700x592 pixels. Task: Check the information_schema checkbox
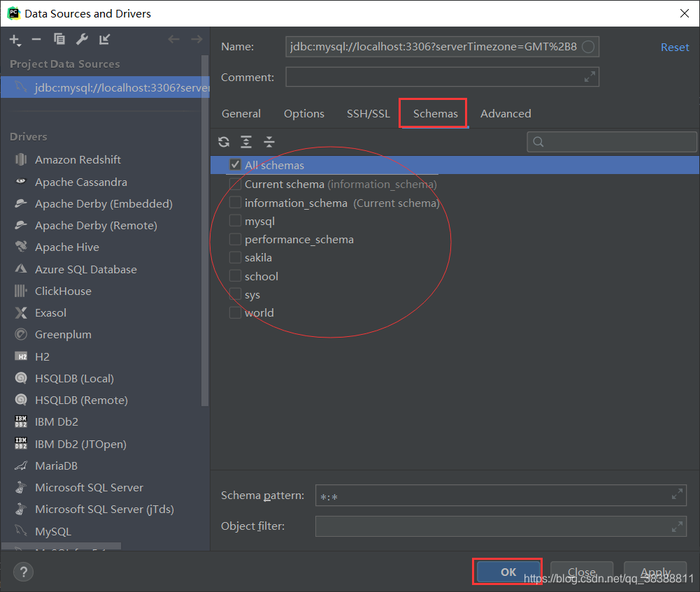235,203
